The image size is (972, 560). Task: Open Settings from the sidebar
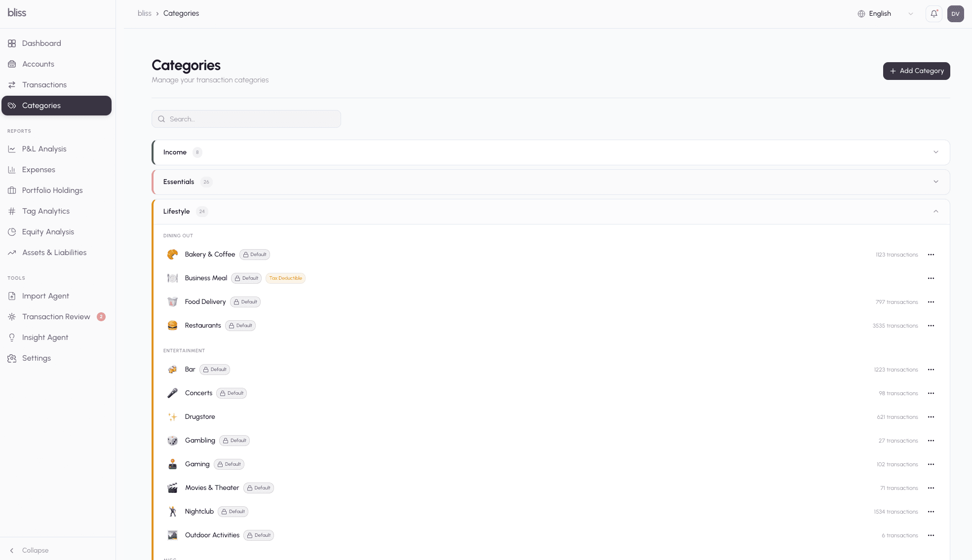click(x=36, y=358)
